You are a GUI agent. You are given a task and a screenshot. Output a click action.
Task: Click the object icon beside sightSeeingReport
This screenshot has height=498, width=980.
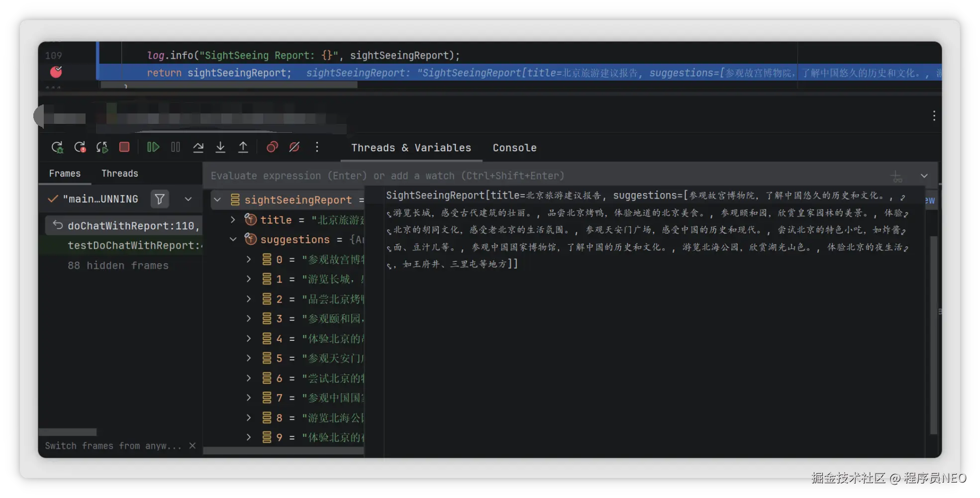(x=235, y=200)
